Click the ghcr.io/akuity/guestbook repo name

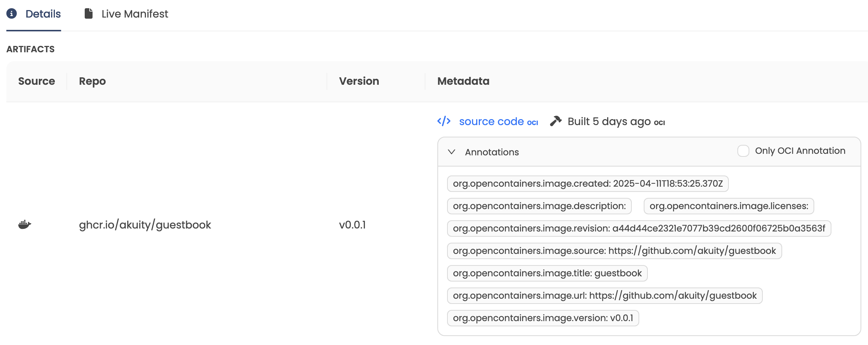click(145, 224)
